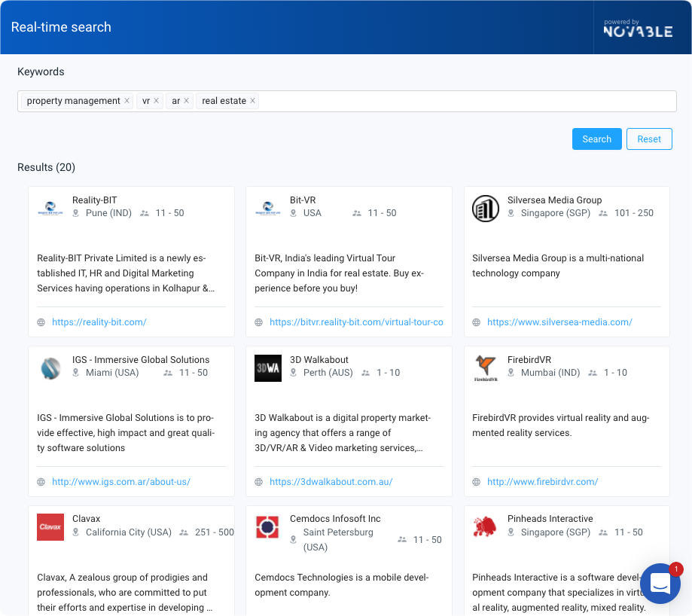Open http://www.firebirdvr.com/ link

[x=542, y=482]
